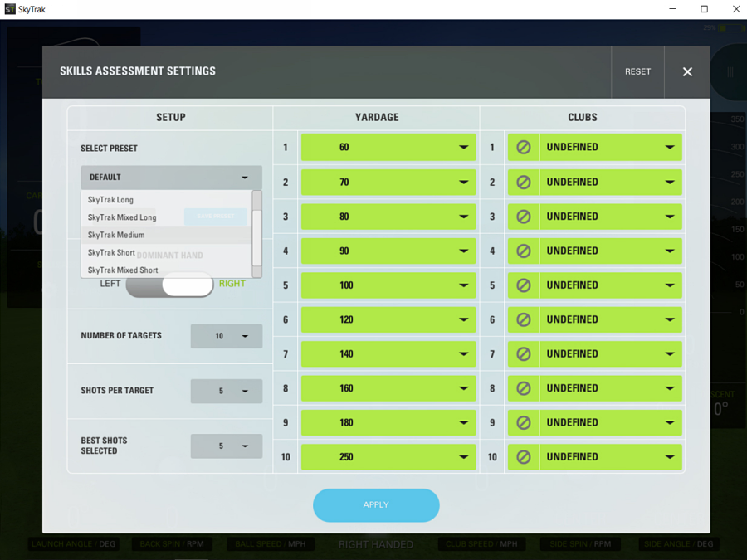Click the club icon in clubs row 2

tap(523, 182)
